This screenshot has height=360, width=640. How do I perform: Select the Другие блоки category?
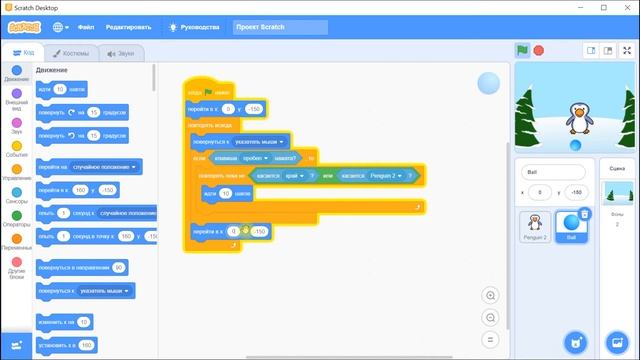coord(17,268)
